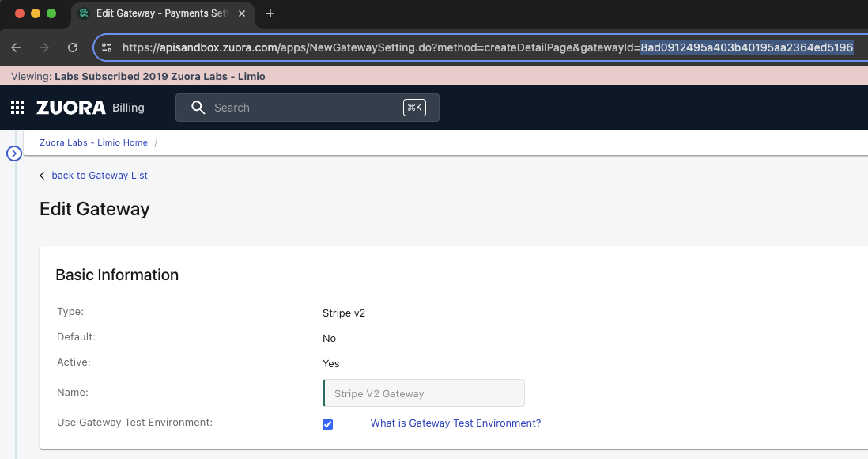Click the site information icon in address bar

coord(108,47)
